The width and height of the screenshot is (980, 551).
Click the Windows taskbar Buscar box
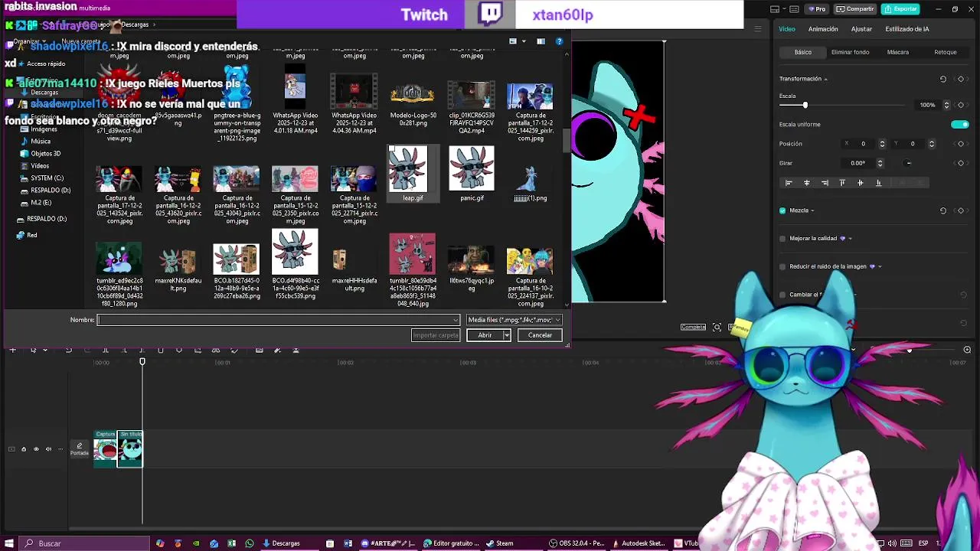tap(84, 543)
